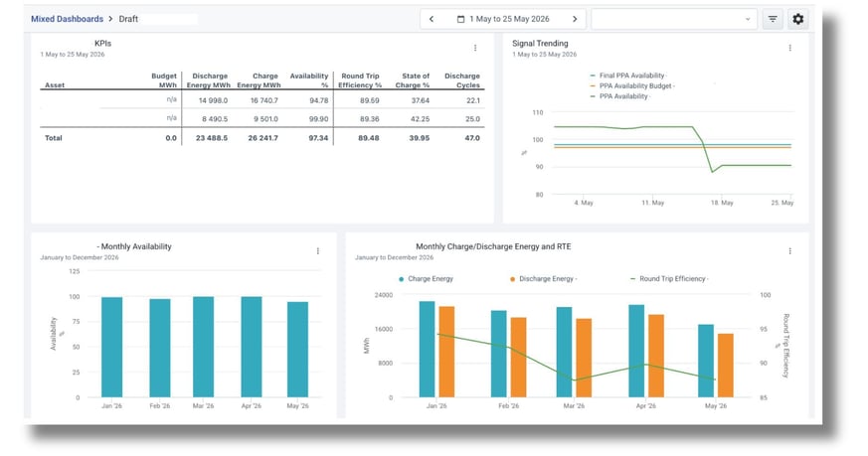Image resolution: width=868 pixels, height=456 pixels.
Task: Toggle the Round Trip Efficiency legend series
Action: 670,279
